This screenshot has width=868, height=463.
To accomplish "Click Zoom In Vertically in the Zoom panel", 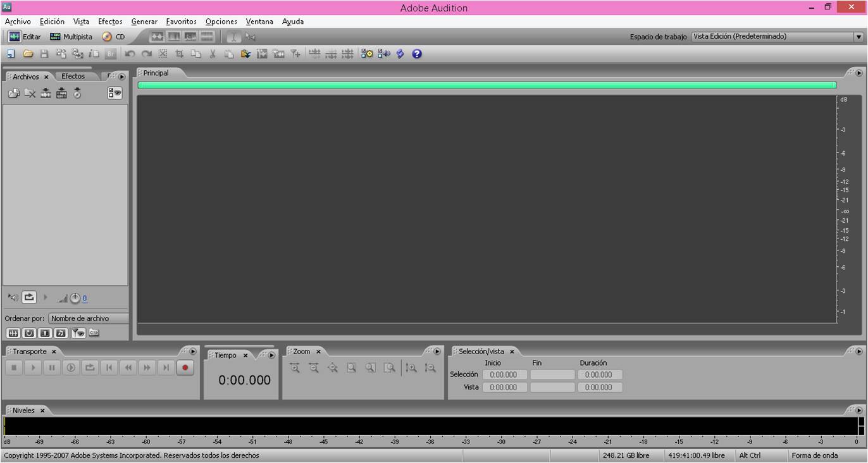I will pos(411,367).
